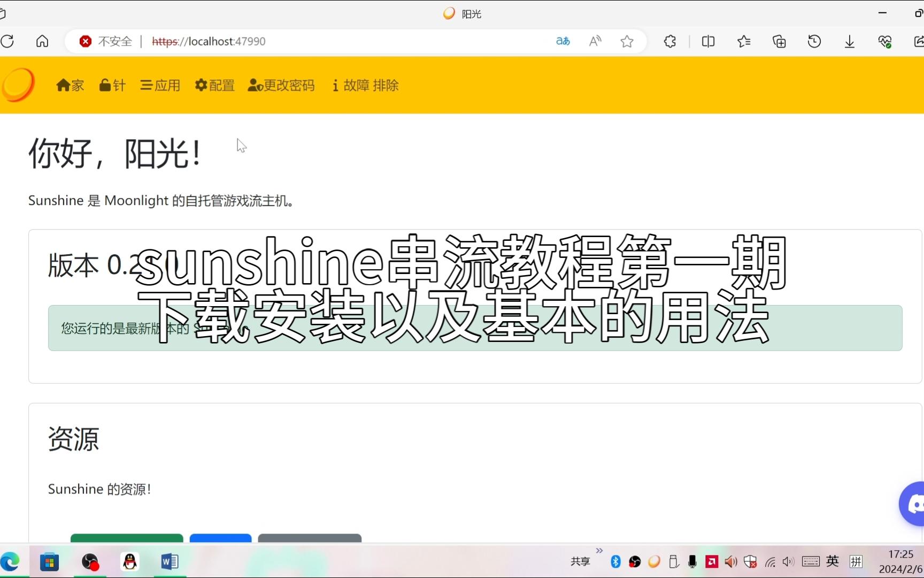Open the Downloads panel

850,41
